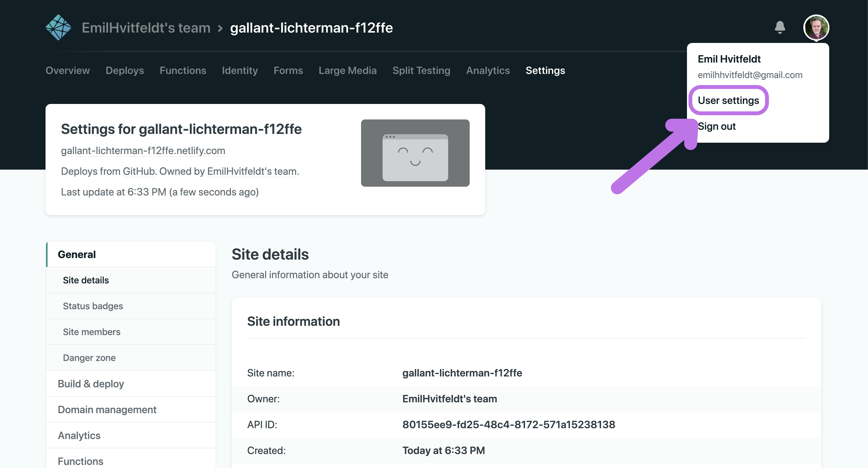The width and height of the screenshot is (868, 468).
Task: Open EmilHvitfeldt's team owner link
Action: [252, 171]
